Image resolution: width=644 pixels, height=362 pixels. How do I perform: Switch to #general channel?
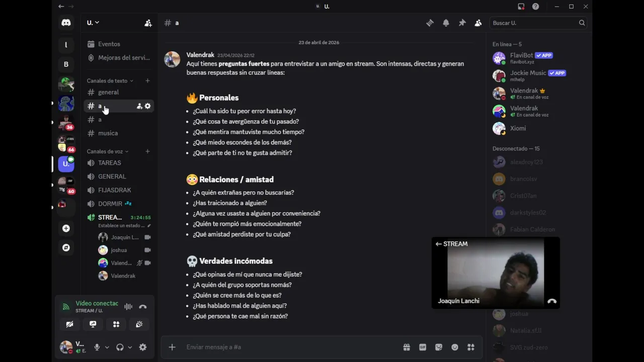tap(119, 92)
